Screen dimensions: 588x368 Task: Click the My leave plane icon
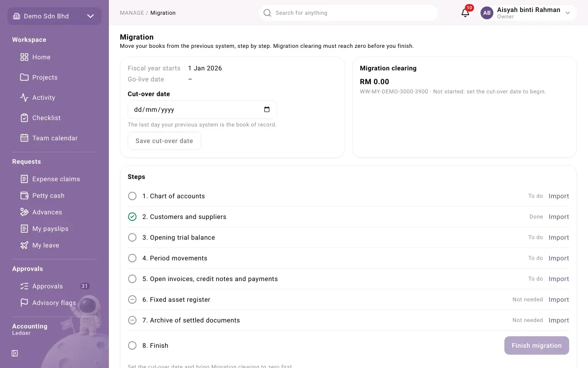(24, 245)
